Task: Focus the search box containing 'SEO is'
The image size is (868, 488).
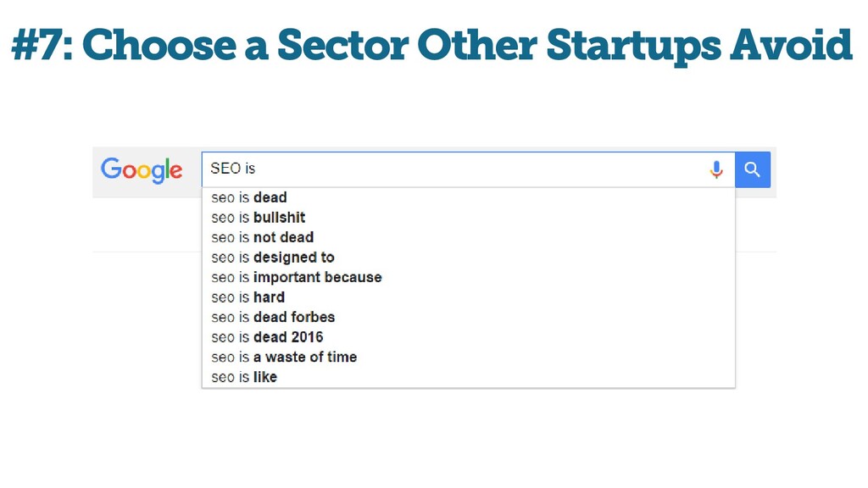Action: tap(468, 169)
